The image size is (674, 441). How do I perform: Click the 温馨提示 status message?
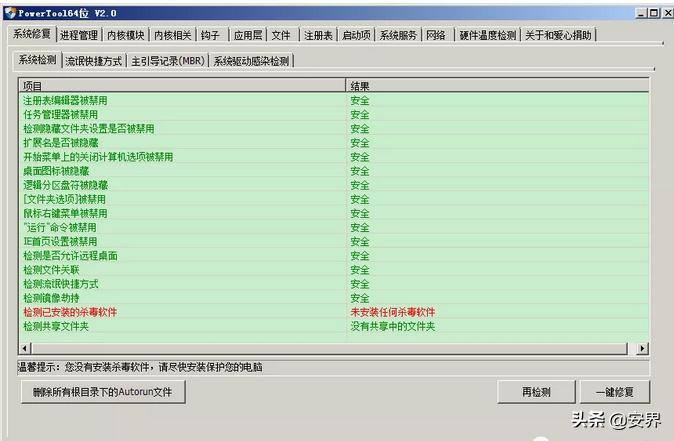pyautogui.click(x=140, y=367)
